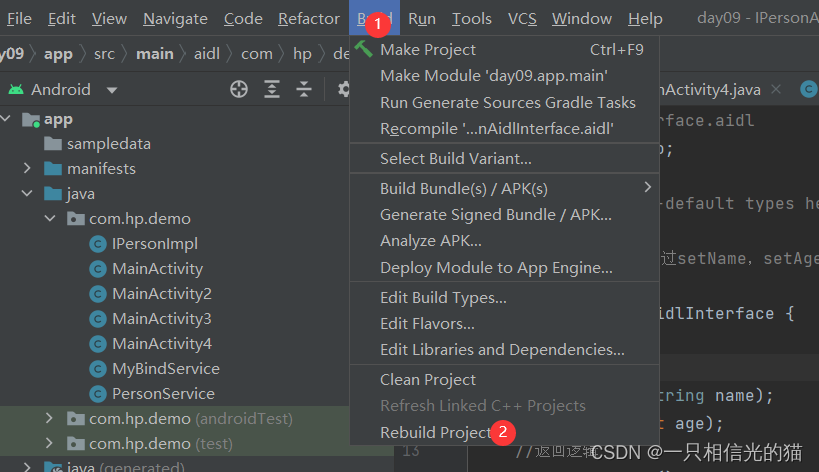Open MainActivity3 in project tree
This screenshot has height=472, width=819.
click(161, 319)
